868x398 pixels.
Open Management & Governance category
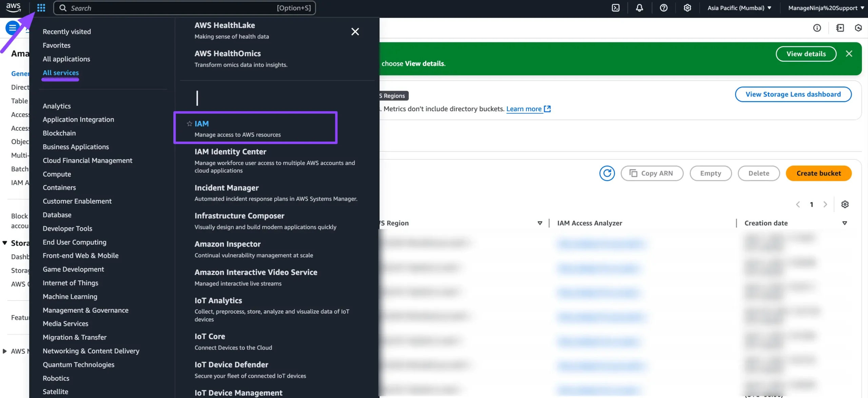(85, 310)
